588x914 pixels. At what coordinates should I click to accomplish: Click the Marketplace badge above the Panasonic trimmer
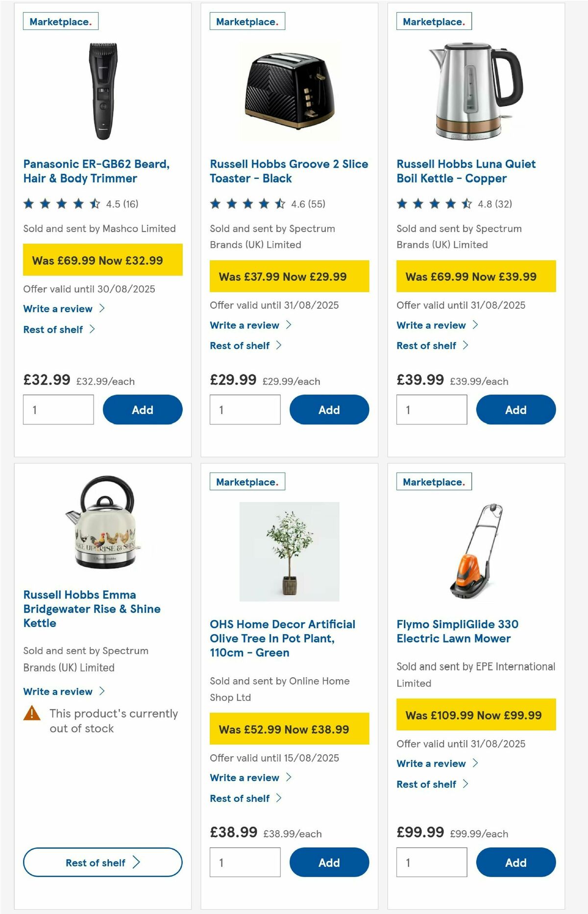coord(60,21)
